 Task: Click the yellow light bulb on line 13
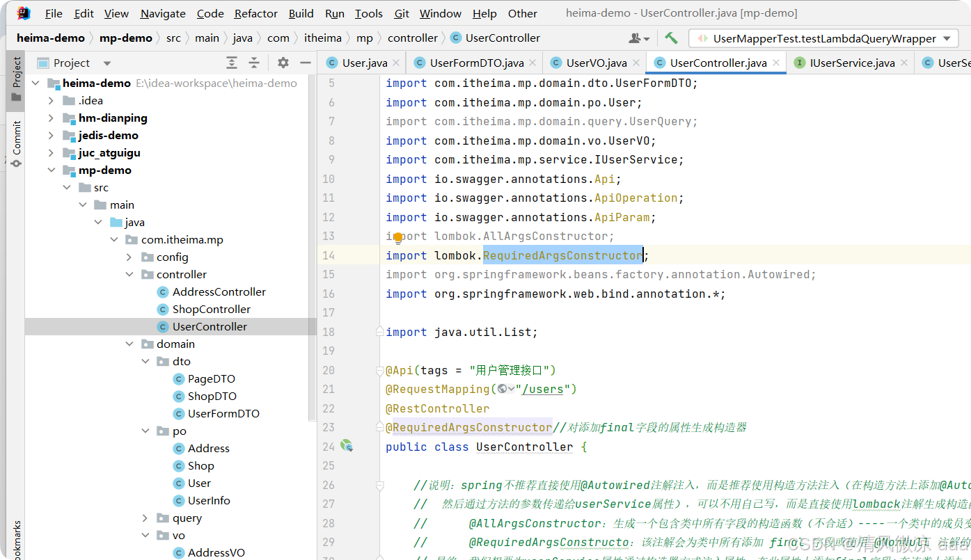[x=398, y=238]
